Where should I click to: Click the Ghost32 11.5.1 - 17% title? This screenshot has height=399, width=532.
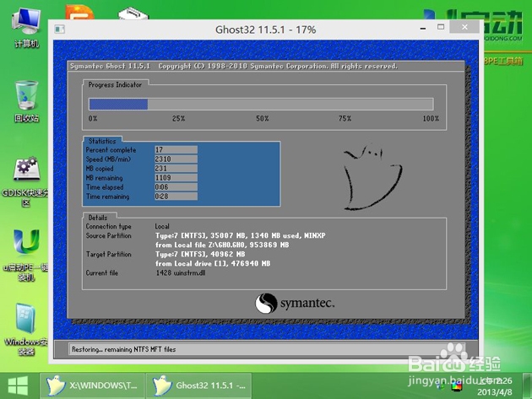[x=266, y=30]
